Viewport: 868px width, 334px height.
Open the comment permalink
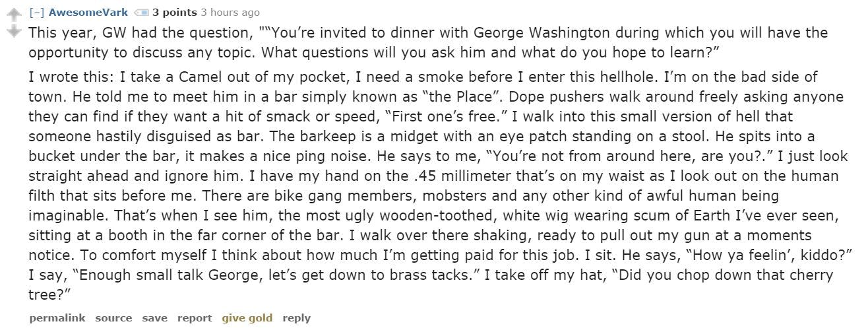tap(57, 318)
